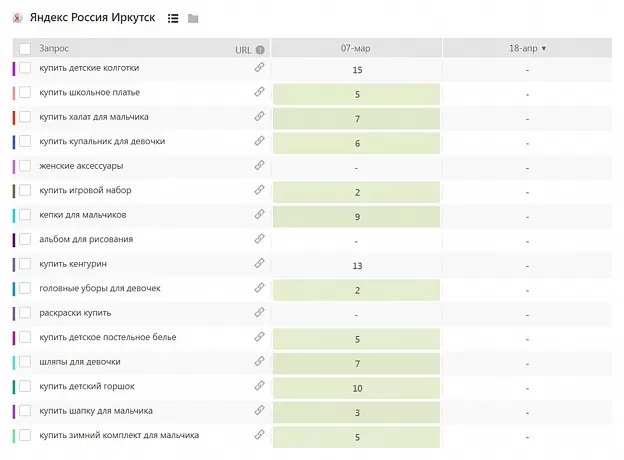Open the folder icon next to the title
The width and height of the screenshot is (624, 460).
coord(193,19)
